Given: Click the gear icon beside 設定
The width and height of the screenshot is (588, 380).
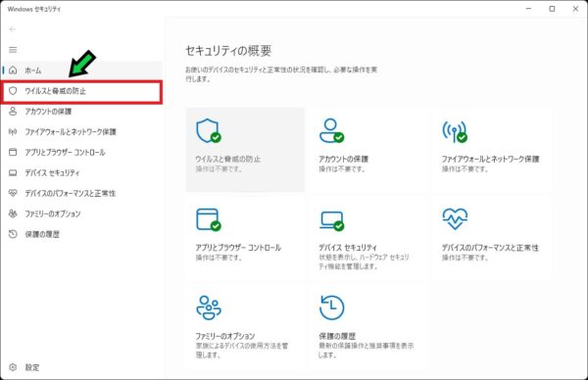Looking at the screenshot, I should tap(13, 367).
